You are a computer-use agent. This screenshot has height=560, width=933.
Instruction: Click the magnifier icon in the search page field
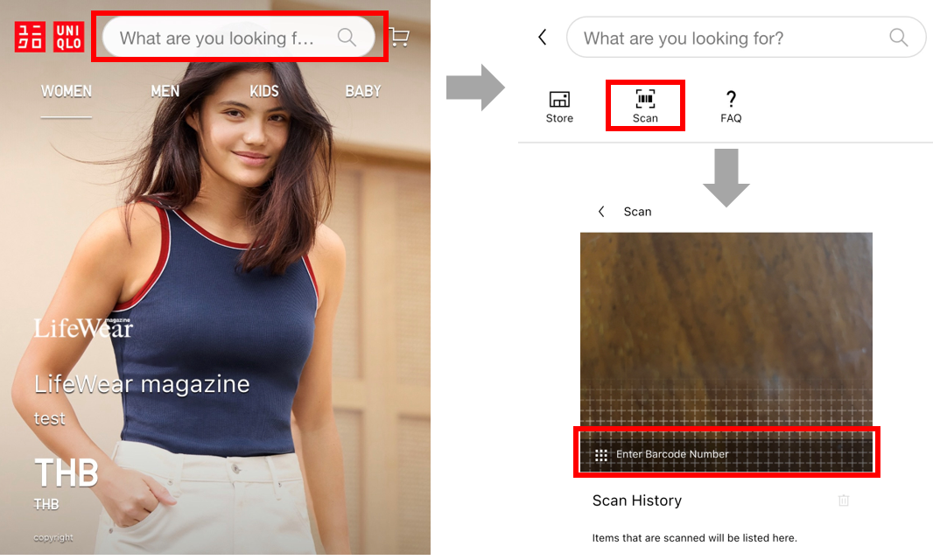tap(899, 38)
